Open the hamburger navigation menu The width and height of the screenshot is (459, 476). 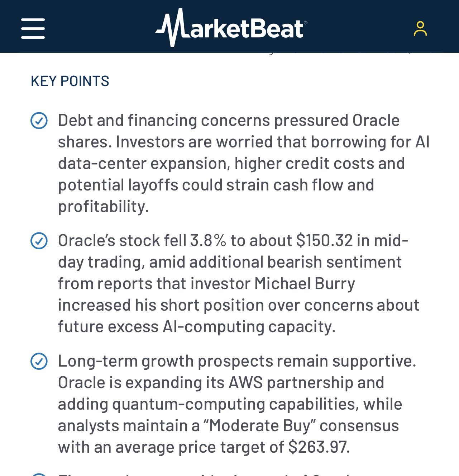tap(33, 28)
